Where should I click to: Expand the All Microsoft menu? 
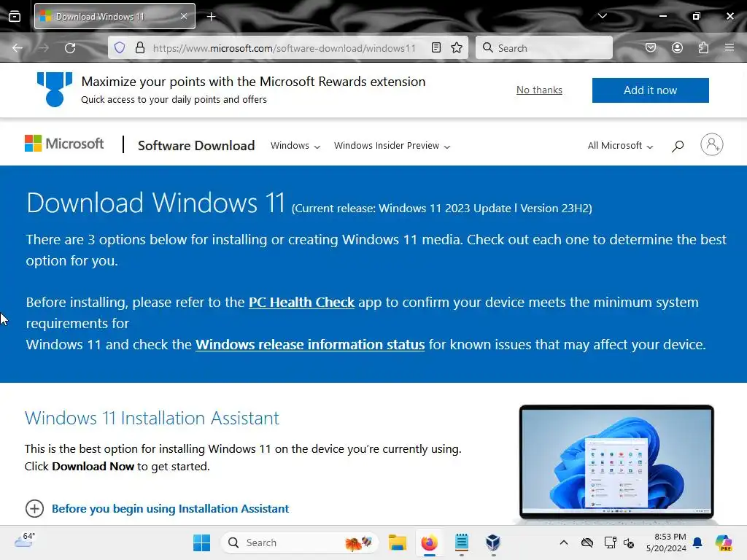click(x=620, y=146)
